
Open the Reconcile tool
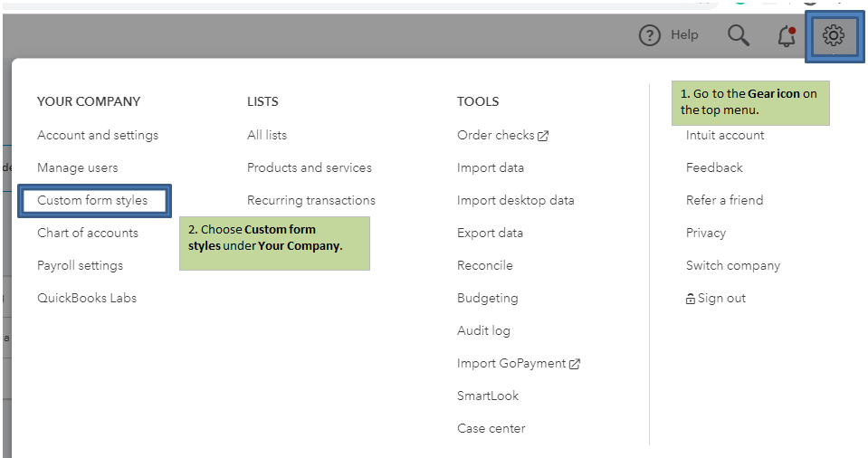pyautogui.click(x=485, y=265)
